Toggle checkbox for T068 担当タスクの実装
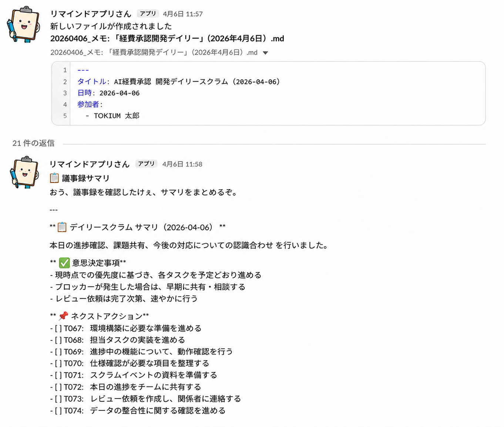Image resolution: width=504 pixels, height=427 pixels. (x=58, y=340)
